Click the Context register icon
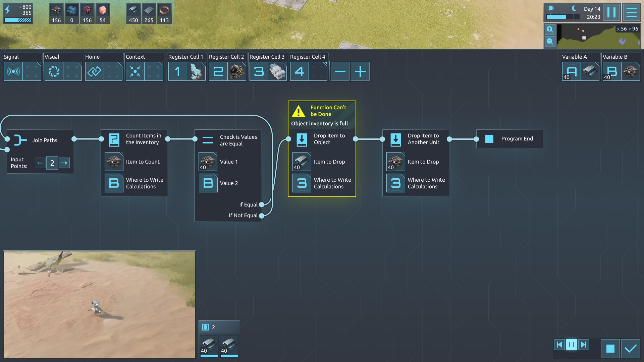This screenshot has width=644, height=362. tap(135, 71)
